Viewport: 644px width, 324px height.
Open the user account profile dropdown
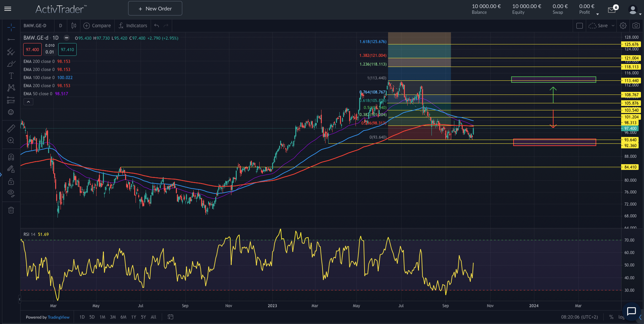point(634,10)
